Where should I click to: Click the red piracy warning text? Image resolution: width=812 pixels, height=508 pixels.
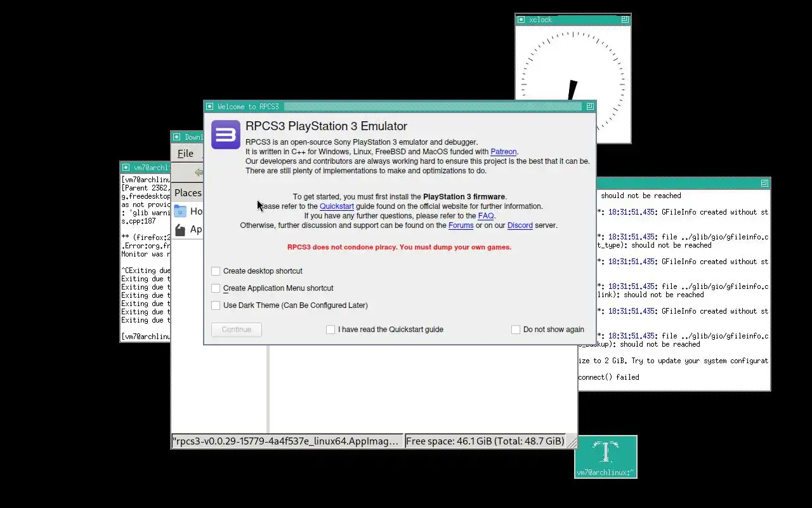399,247
